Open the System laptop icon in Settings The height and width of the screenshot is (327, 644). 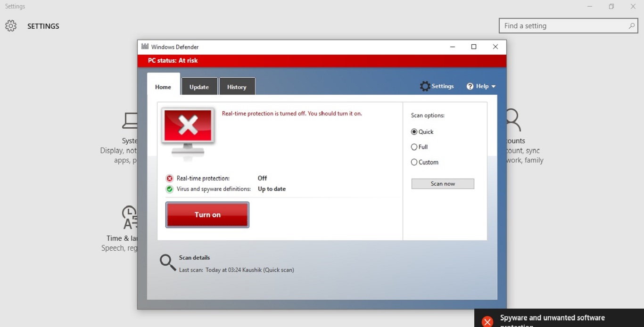130,121
